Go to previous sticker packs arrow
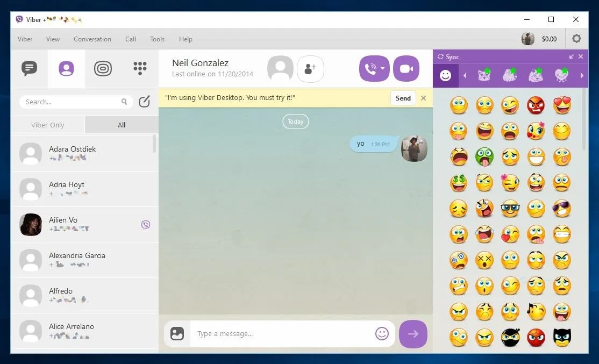599x364 pixels. tap(465, 76)
